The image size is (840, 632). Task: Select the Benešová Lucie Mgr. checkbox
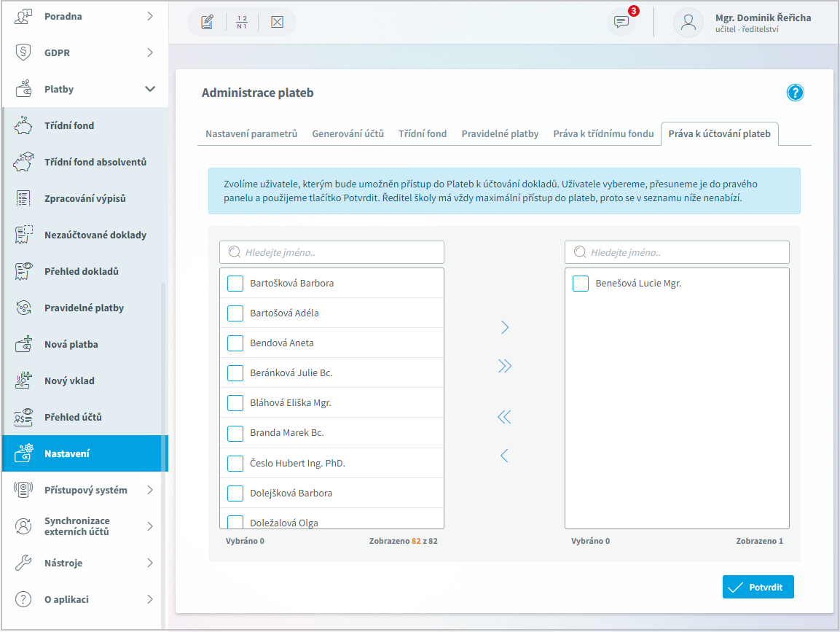pyautogui.click(x=581, y=283)
